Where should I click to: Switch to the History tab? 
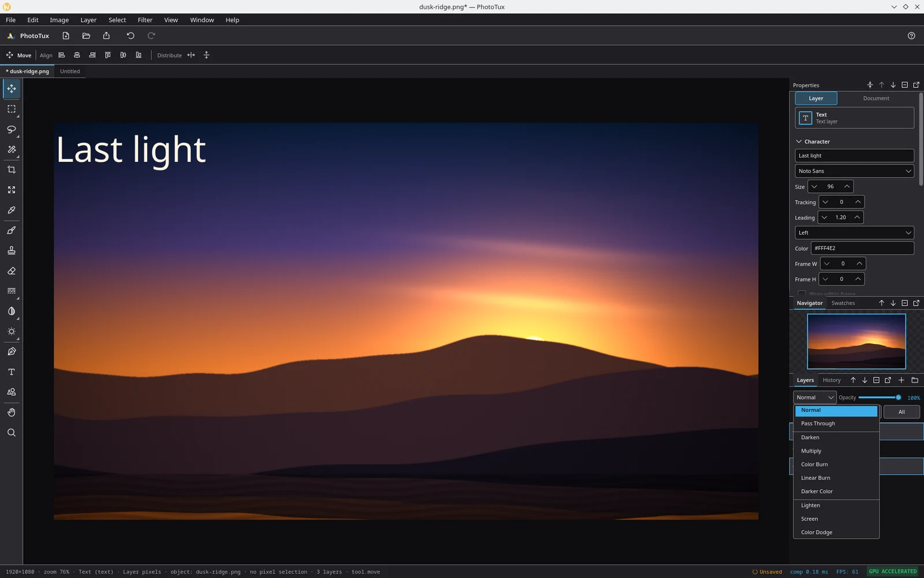coord(832,380)
